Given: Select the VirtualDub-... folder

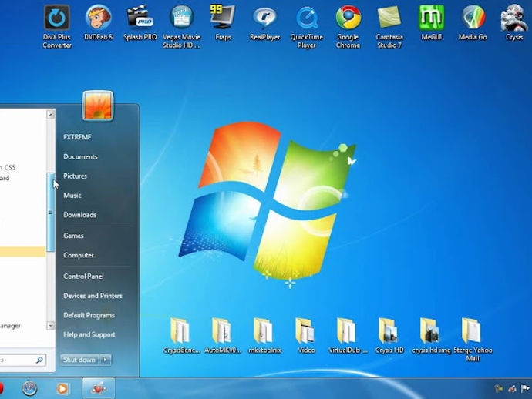Looking at the screenshot, I should point(348,336).
